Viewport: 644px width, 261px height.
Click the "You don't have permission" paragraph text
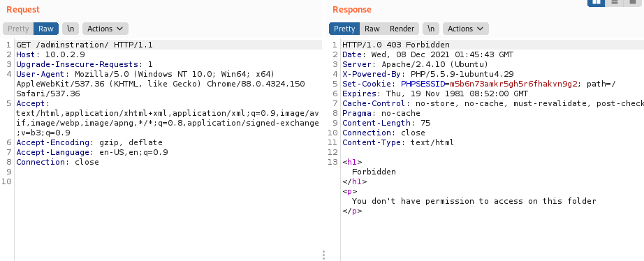pyautogui.click(x=474, y=202)
